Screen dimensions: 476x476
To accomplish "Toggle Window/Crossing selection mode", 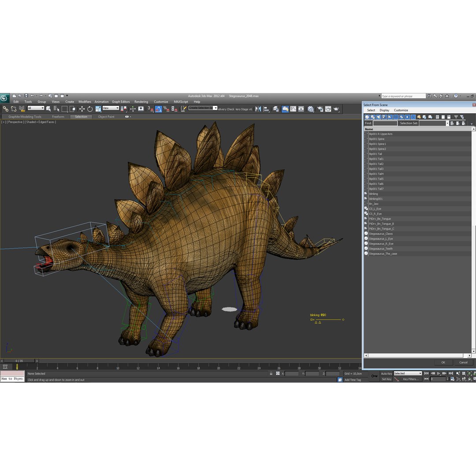I will 73,109.
